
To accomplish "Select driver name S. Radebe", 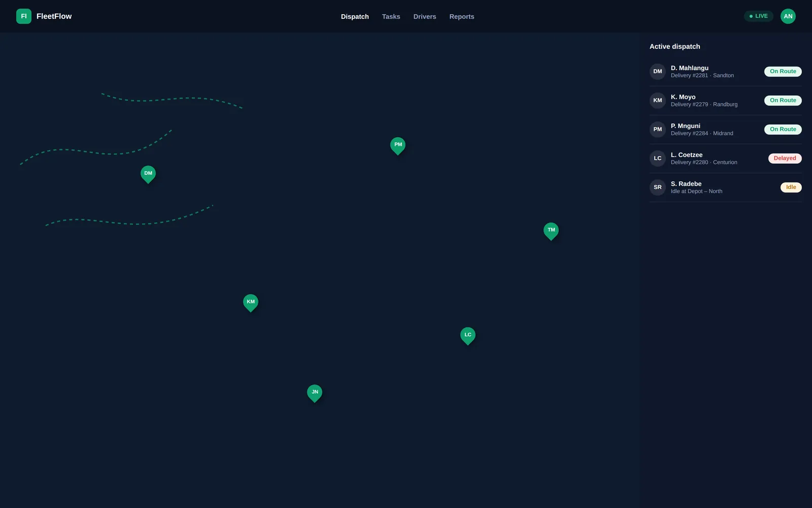I will click(x=686, y=184).
